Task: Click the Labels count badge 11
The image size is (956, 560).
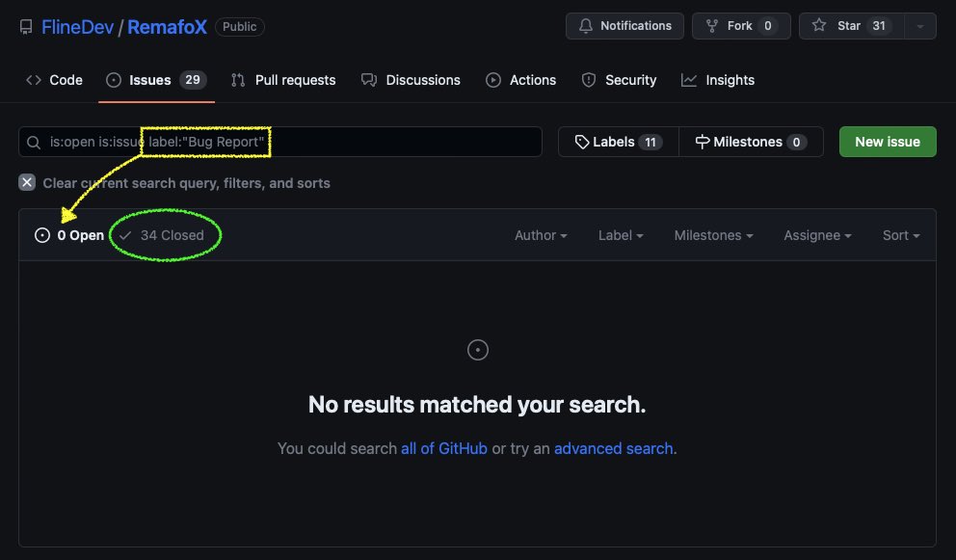Action: (x=651, y=142)
